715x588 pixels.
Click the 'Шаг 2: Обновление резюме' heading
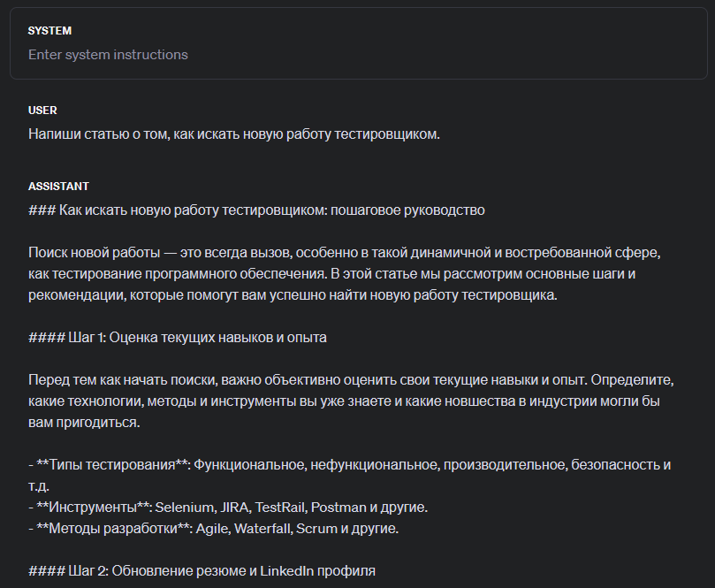tap(202, 571)
